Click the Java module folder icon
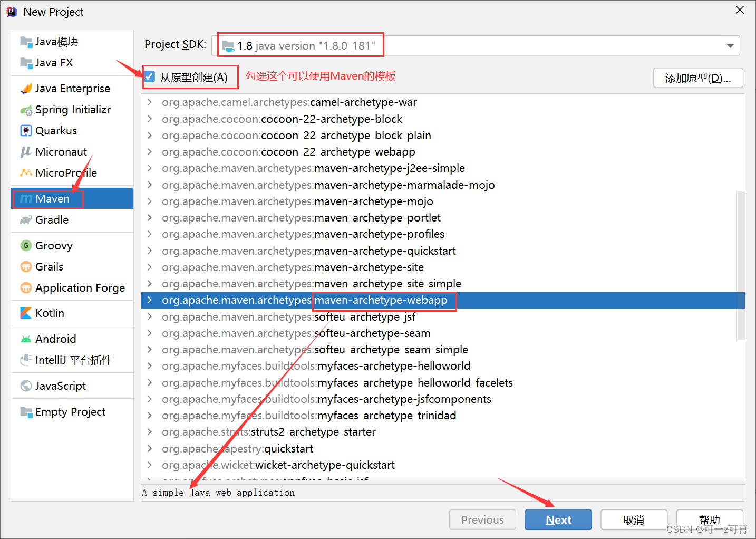The height and width of the screenshot is (539, 756). tap(26, 42)
